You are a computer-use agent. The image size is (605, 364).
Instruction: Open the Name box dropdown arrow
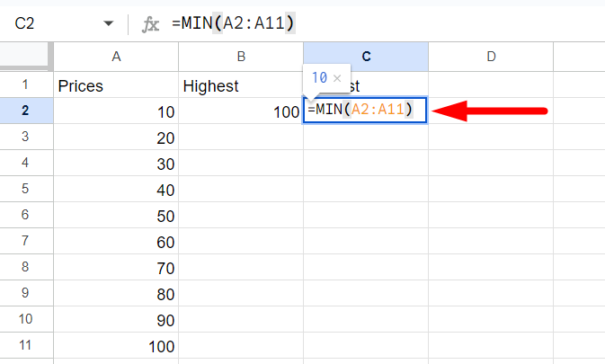pos(109,22)
